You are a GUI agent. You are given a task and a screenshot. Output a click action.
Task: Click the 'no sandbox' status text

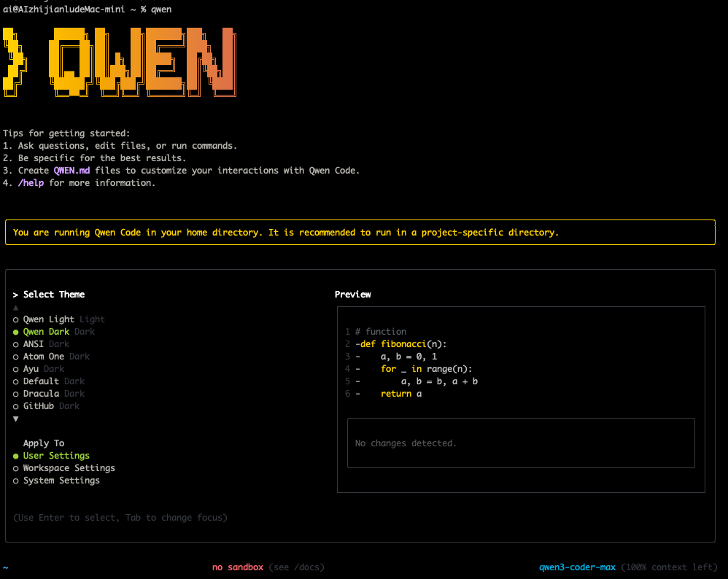238,567
